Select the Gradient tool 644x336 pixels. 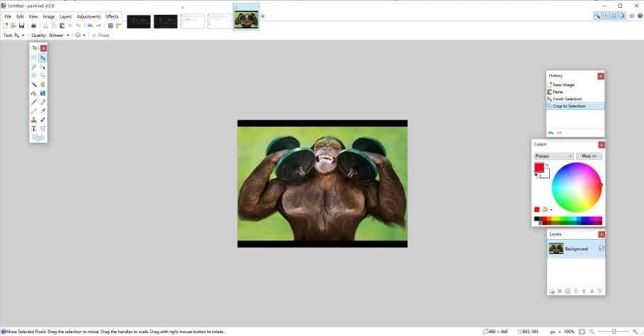pyautogui.click(x=42, y=93)
